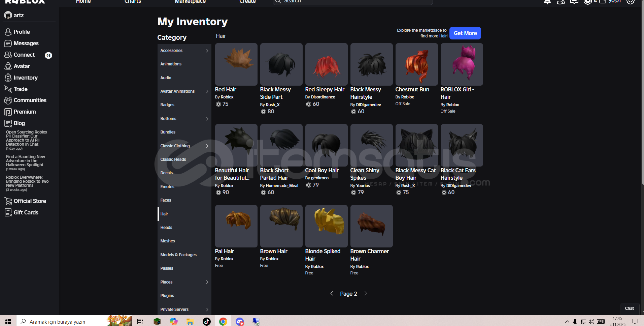The image size is (644, 326).
Task: Click the artz user avatar
Action: pos(8,15)
